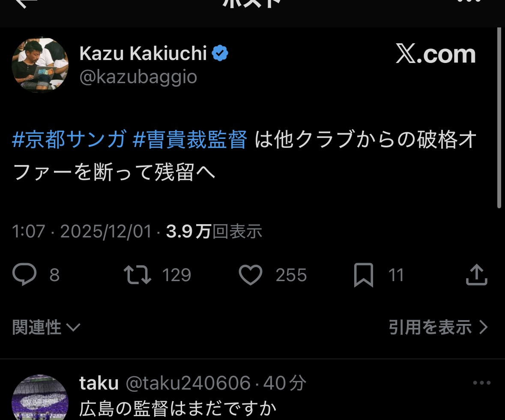Viewport: 505px width, 420px height.
Task: Open the #京都サンガ hashtag
Action: tap(69, 139)
